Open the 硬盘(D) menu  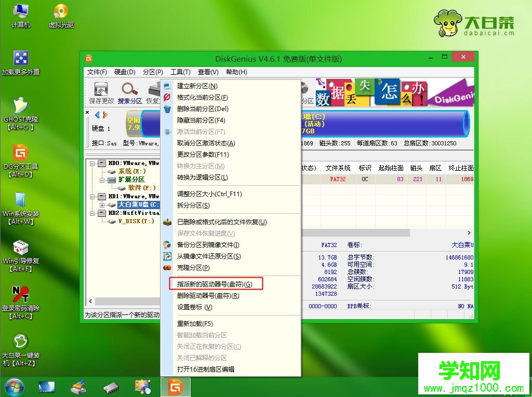[x=124, y=72]
